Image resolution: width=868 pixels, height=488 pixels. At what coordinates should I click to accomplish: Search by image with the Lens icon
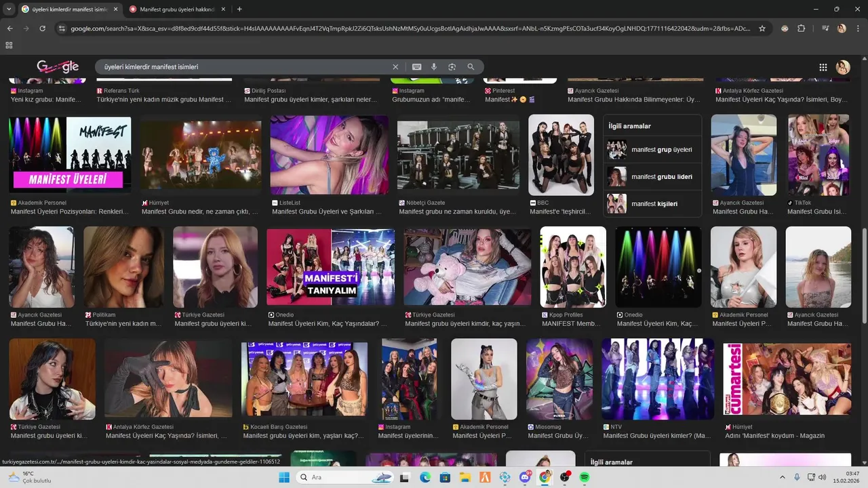(x=452, y=67)
